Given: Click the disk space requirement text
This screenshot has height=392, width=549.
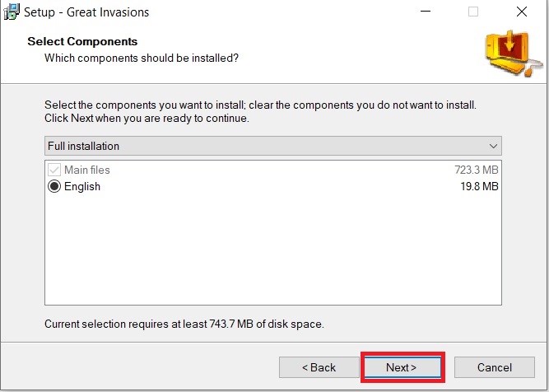Looking at the screenshot, I should [184, 324].
